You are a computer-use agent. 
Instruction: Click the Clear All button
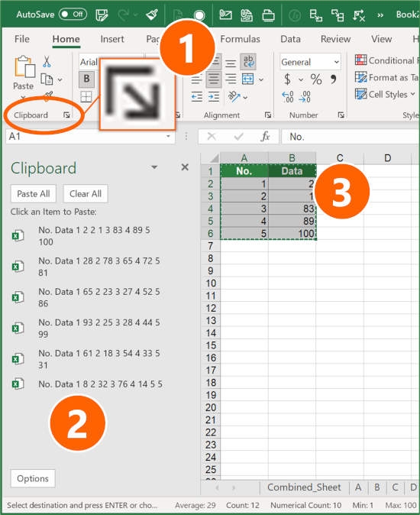click(86, 194)
